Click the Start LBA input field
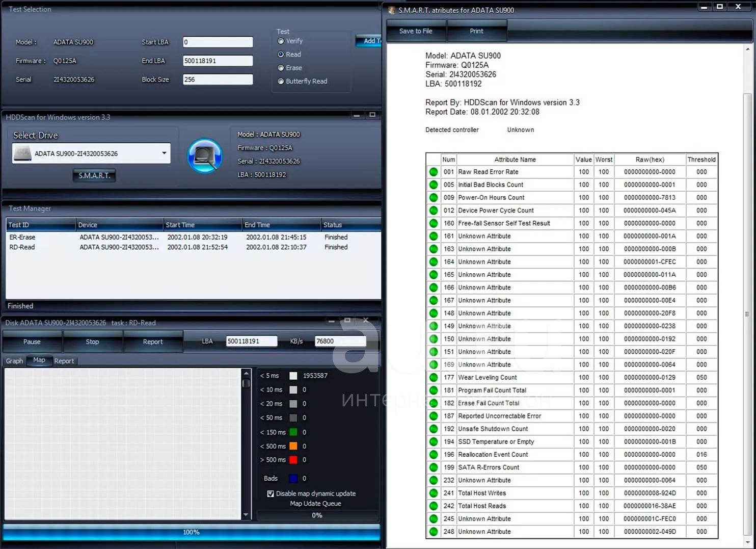The image size is (756, 549). 218,42
